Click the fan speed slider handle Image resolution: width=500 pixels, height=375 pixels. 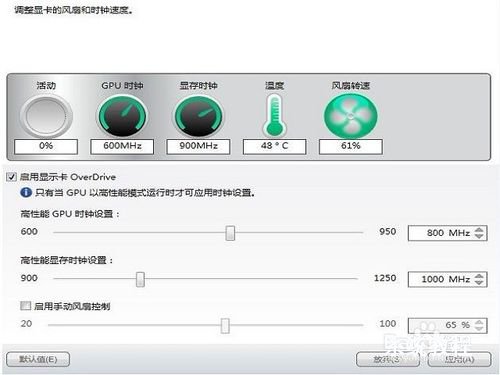click(x=225, y=325)
